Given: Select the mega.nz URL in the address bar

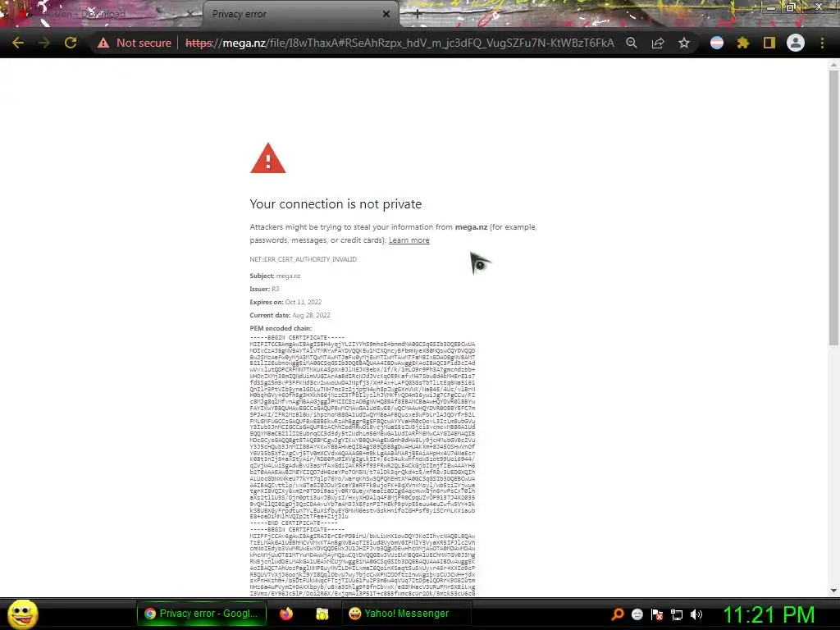Looking at the screenshot, I should coord(399,43).
